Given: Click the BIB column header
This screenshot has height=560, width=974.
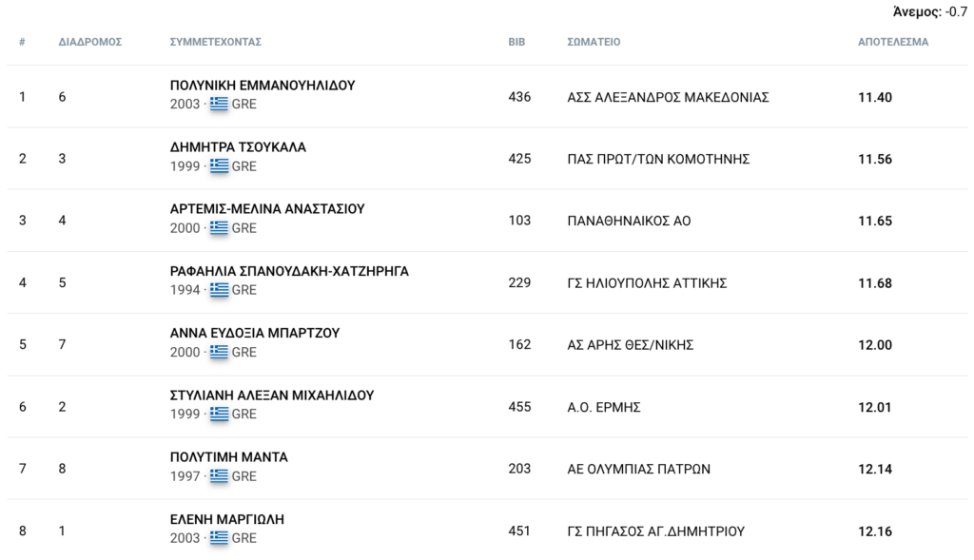Looking at the screenshot, I should point(516,42).
